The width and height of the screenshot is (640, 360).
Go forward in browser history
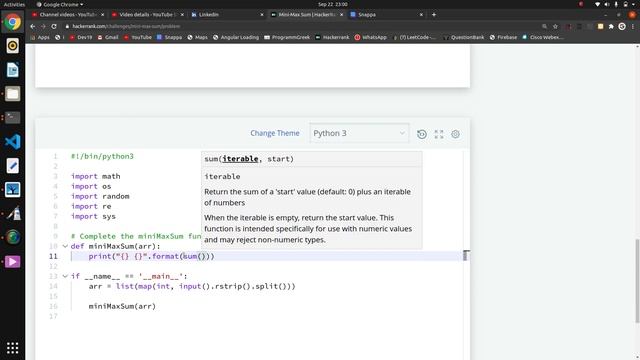coord(43,26)
